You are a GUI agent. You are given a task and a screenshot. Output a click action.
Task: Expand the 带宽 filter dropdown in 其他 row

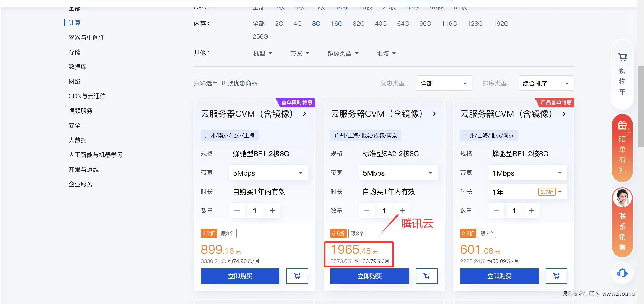point(300,53)
